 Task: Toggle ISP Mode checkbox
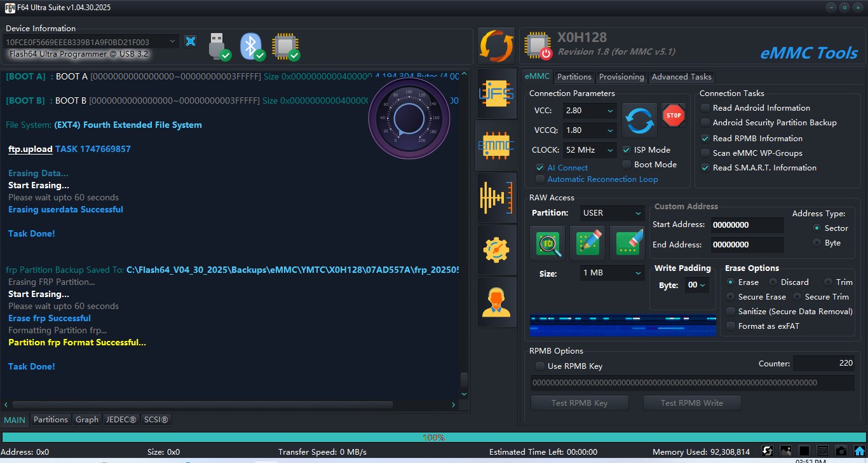pyautogui.click(x=627, y=150)
